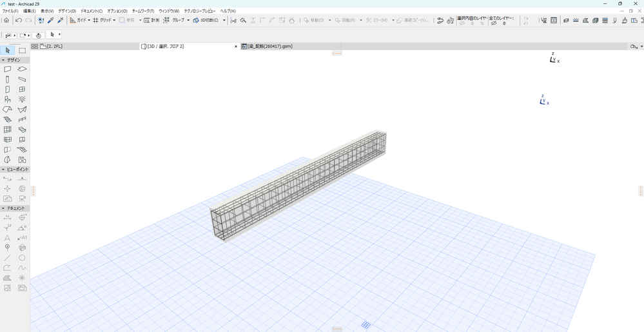Toggle lock all layers icon

click(x=504, y=23)
